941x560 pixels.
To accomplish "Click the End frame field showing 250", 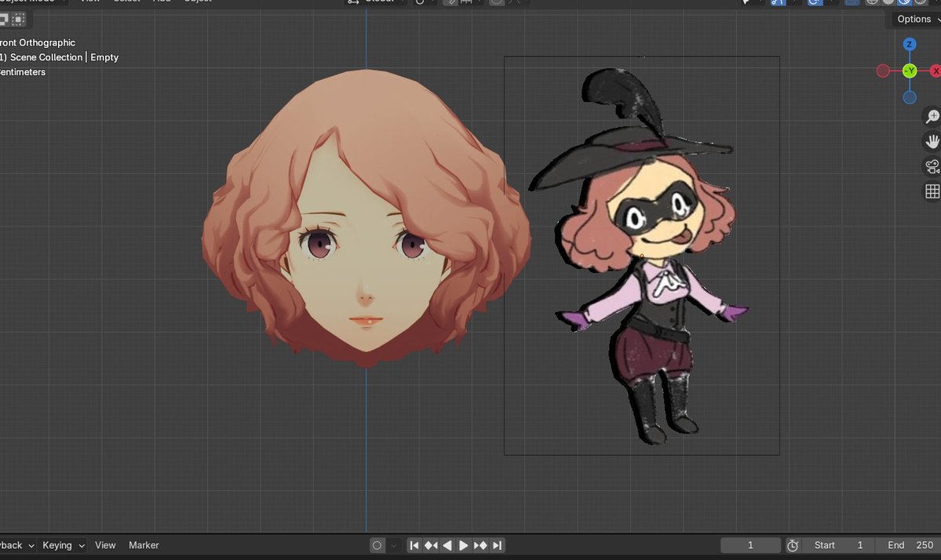I will click(910, 545).
